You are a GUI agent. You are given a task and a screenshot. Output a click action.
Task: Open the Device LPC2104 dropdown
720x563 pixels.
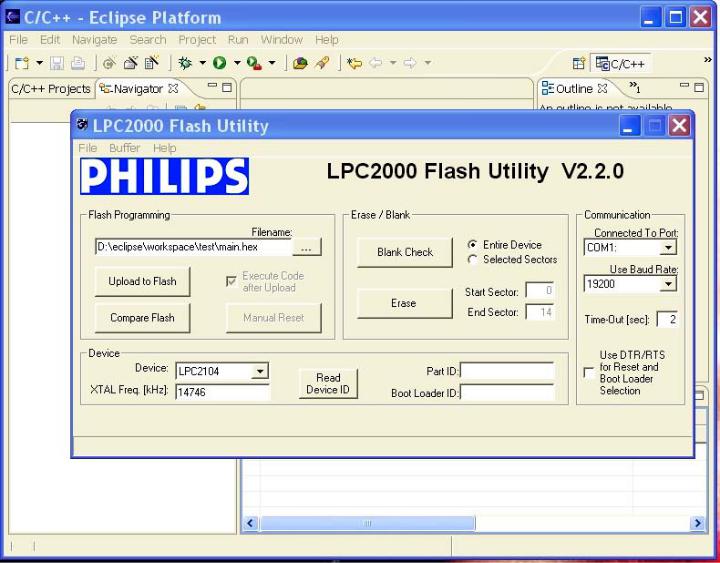point(260,371)
